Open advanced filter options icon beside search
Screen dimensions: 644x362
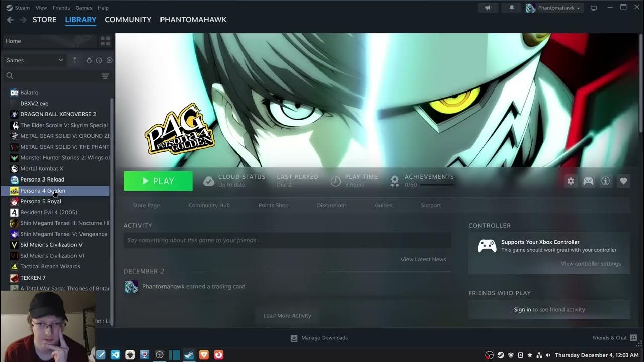click(105, 76)
